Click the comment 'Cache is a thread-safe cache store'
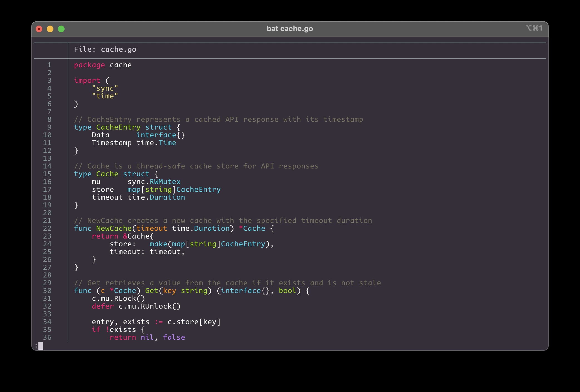Screen dimensions: 580x392 pos(163,166)
